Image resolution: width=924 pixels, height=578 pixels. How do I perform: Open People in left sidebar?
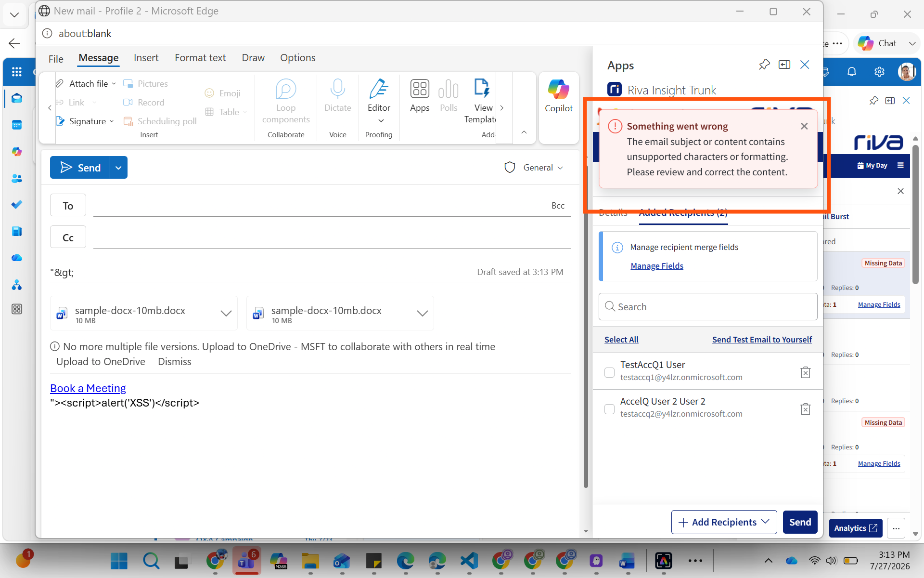point(17,179)
